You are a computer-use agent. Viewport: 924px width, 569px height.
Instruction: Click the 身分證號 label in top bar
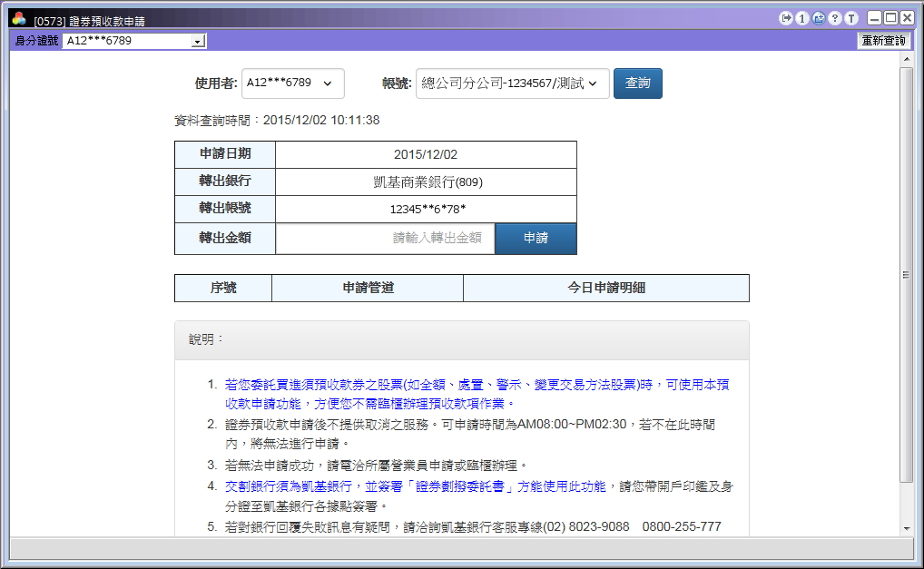(x=36, y=41)
